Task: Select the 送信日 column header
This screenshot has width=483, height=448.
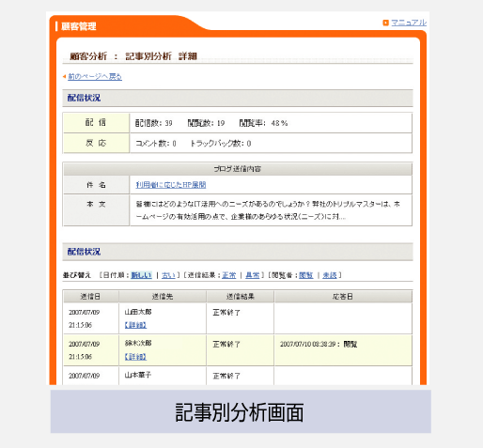Action: pos(90,296)
